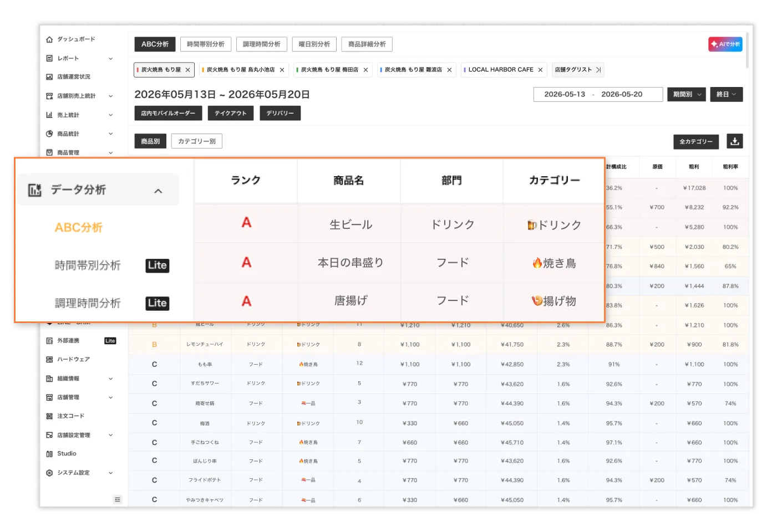The image size is (772, 532).
Task: Expand the レポート menu chevron
Action: click(111, 58)
